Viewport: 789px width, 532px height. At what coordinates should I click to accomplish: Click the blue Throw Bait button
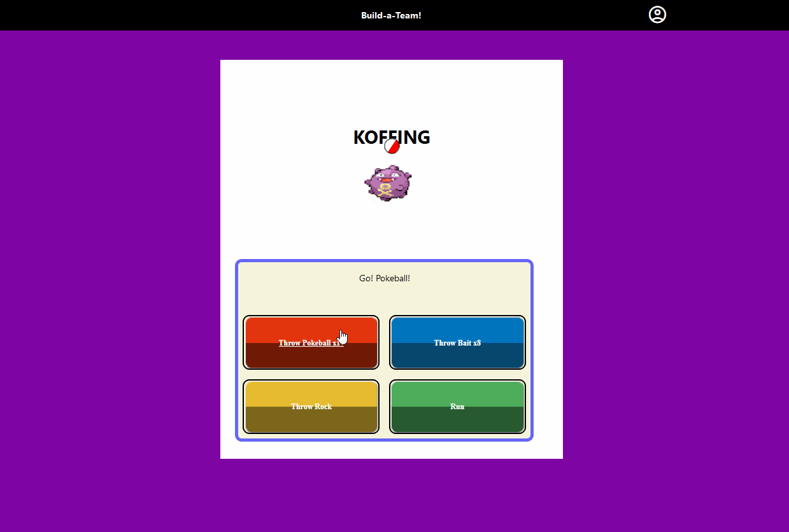coord(457,342)
